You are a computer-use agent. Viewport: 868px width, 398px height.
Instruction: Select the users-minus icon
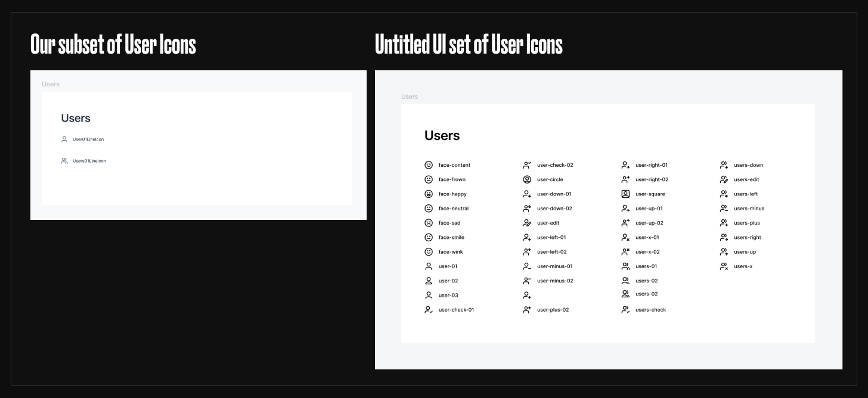coord(724,209)
